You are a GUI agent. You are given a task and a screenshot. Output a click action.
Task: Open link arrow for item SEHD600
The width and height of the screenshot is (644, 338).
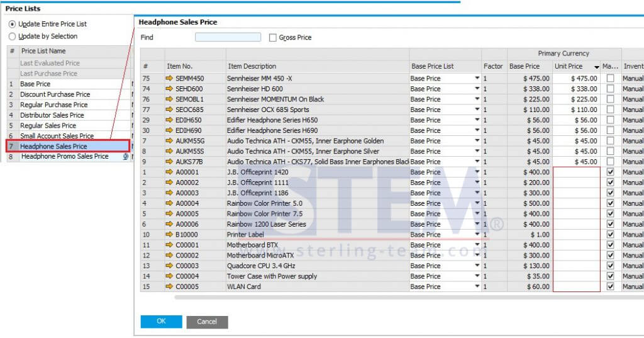(x=169, y=88)
